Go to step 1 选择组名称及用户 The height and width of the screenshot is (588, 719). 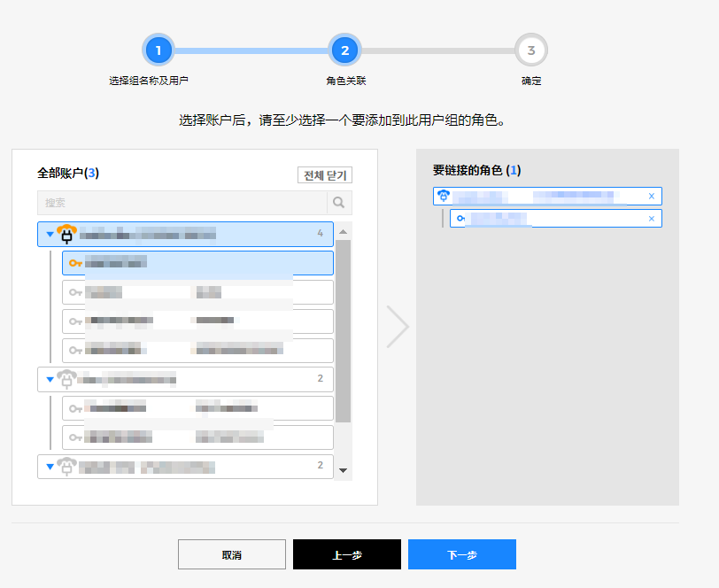(158, 50)
